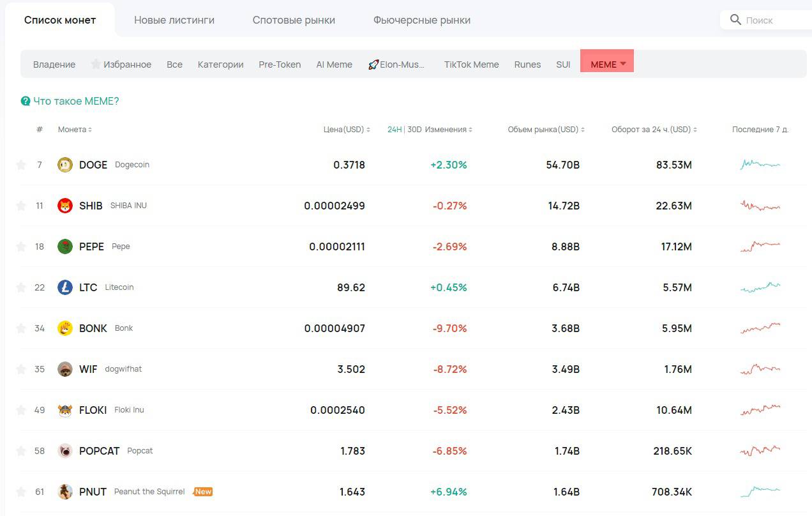Add LTC to favorites with star
Image resolution: width=812 pixels, height=516 pixels.
pos(21,287)
